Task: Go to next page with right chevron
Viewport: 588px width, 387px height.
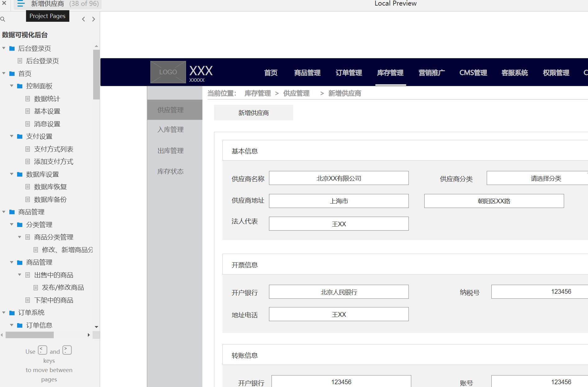Action: (93, 19)
